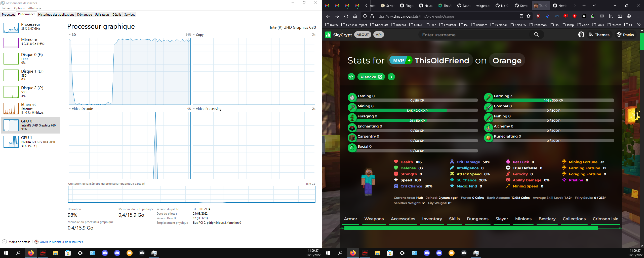Click the Firefox address bar URL

point(415,16)
